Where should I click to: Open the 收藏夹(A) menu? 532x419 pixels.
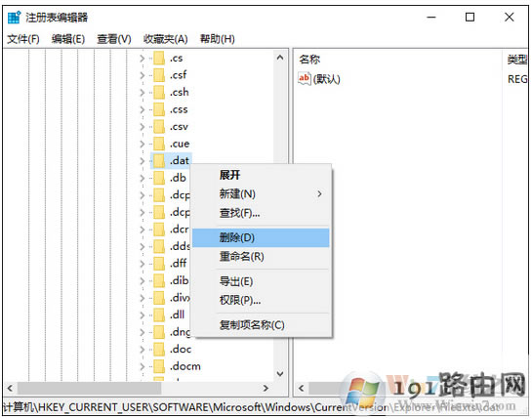pyautogui.click(x=166, y=39)
